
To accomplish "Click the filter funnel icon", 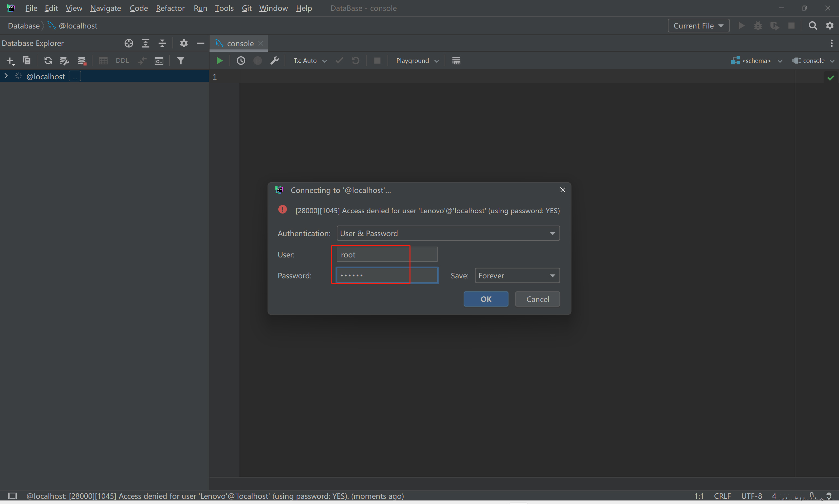I will 181,61.
